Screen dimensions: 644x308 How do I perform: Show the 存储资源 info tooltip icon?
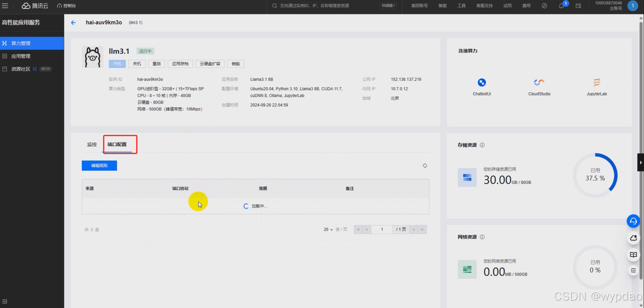pyautogui.click(x=482, y=145)
